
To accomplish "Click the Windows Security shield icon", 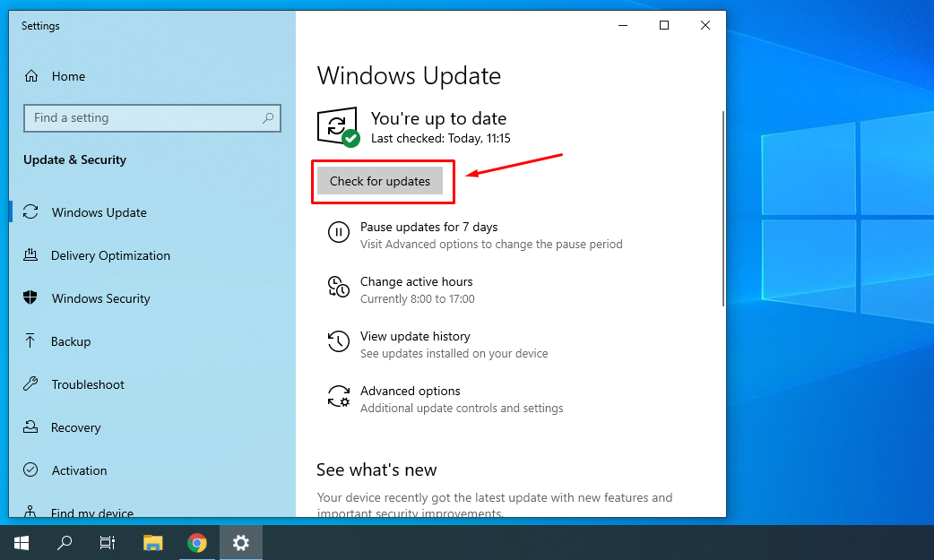I will click(30, 297).
